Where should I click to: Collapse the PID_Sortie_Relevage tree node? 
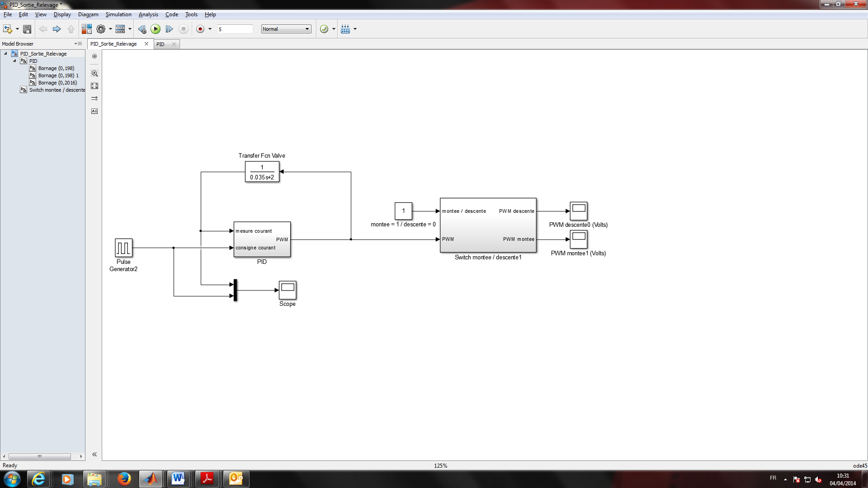coord(5,53)
